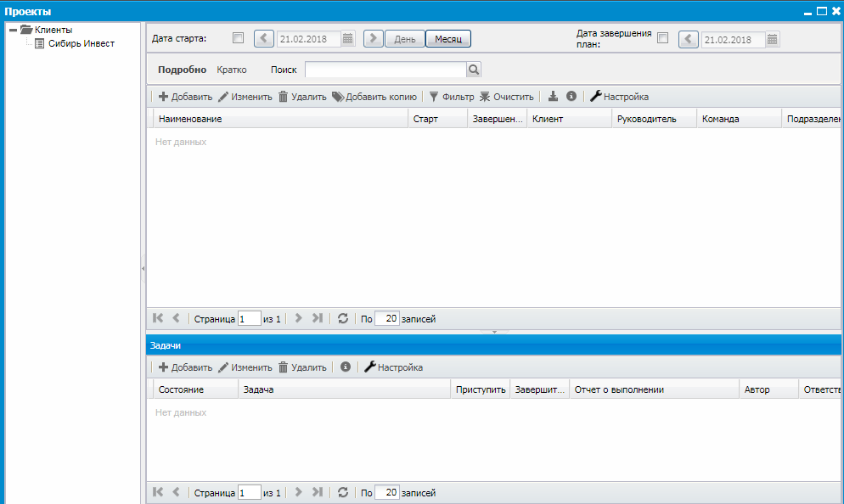Click Изменить in projects toolbar
This screenshot has height=504, width=844.
click(245, 97)
